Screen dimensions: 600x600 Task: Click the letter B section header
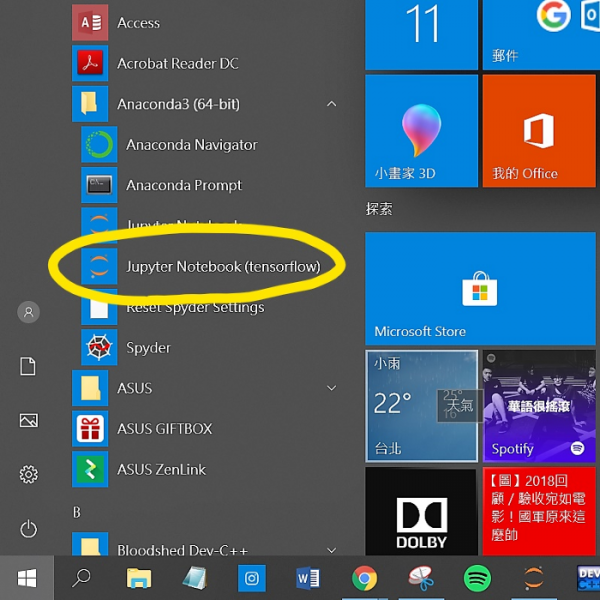[77, 513]
